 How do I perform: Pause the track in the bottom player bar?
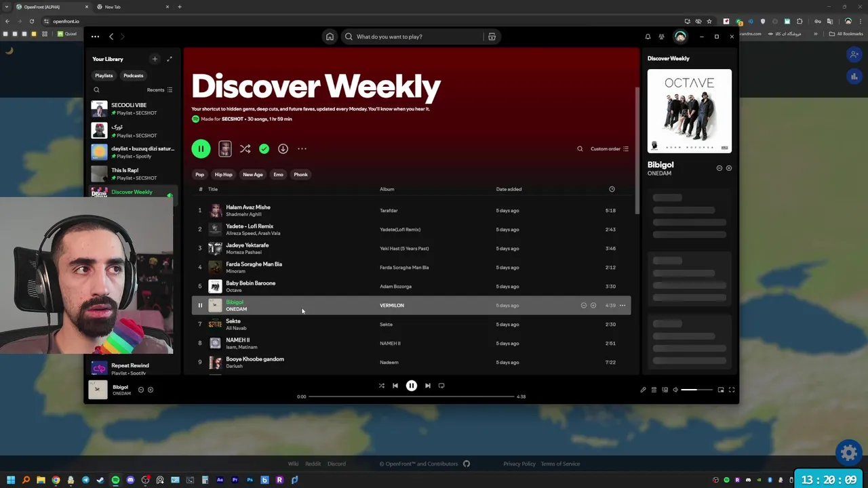(411, 386)
